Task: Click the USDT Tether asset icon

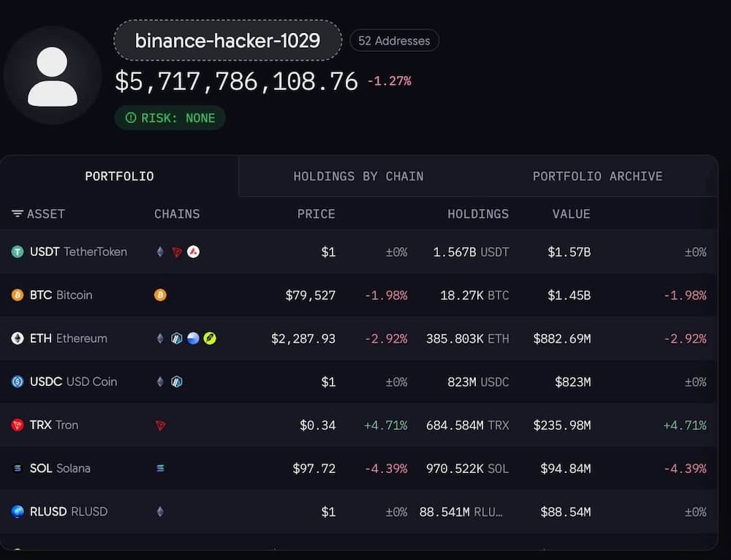Action: click(18, 252)
